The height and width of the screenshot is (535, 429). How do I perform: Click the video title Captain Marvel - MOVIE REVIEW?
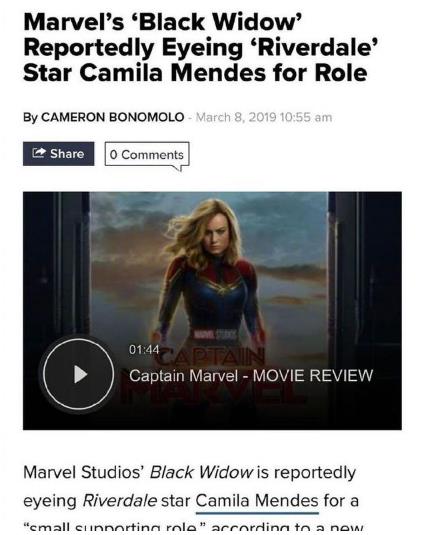tap(251, 376)
